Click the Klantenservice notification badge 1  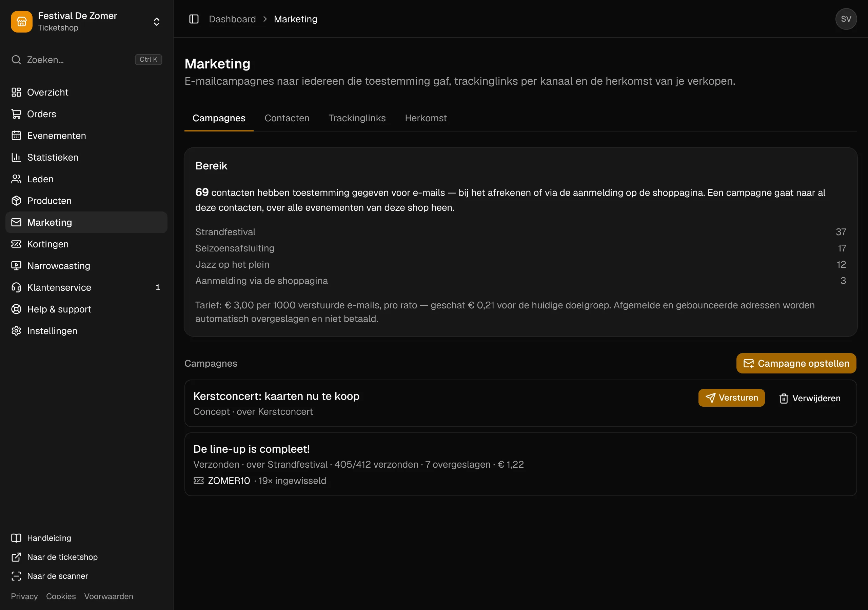158,287
